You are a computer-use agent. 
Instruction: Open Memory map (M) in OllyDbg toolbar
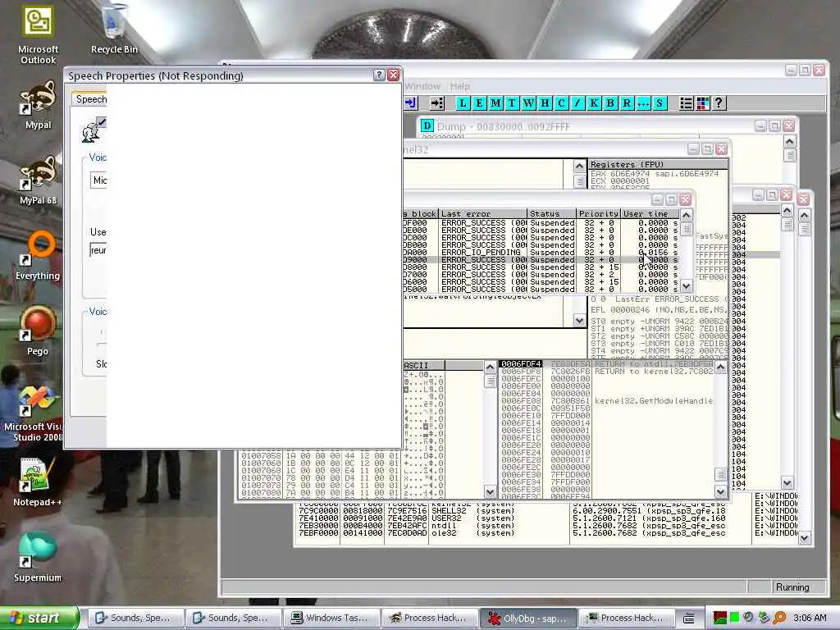click(x=496, y=103)
